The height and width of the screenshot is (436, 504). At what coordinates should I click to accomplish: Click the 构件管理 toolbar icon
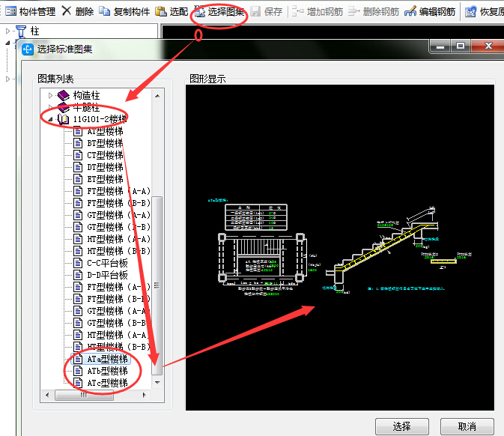[11, 11]
